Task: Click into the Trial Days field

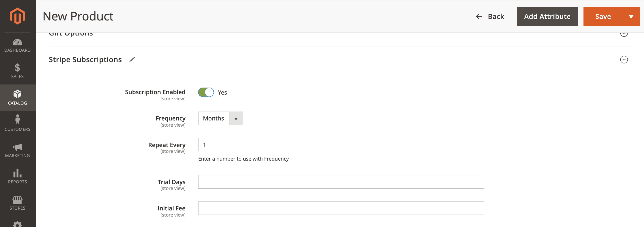Action: click(x=341, y=182)
